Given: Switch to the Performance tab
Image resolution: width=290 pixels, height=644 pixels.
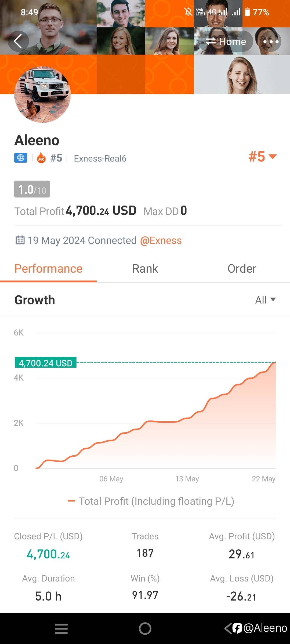Looking at the screenshot, I should point(48,269).
